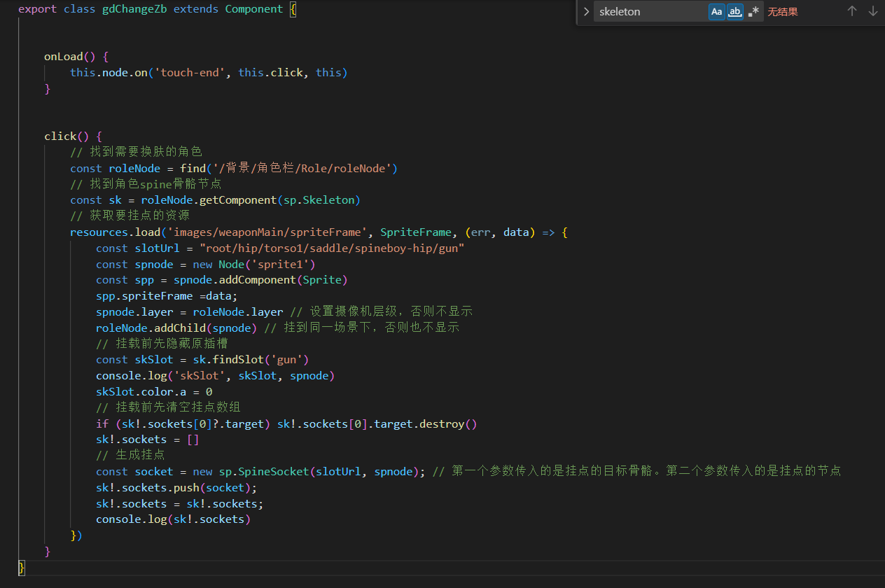Click 'sk!.sockets = sk!.sockets;' line
Viewport: 885px width, 588px height.
pos(180,504)
